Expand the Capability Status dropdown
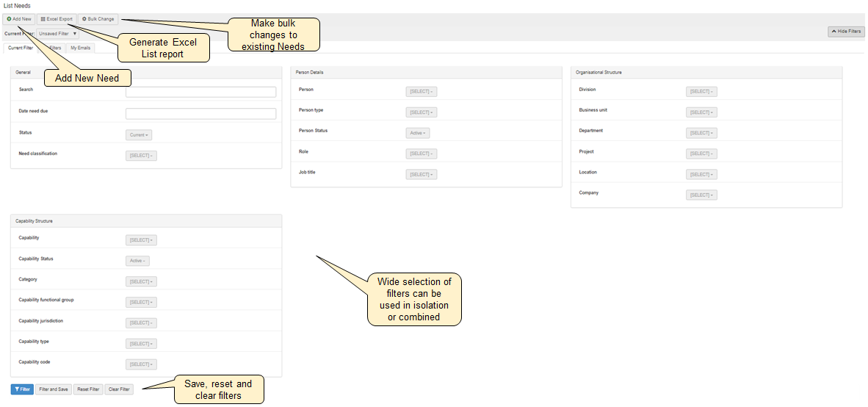This screenshot has height=407, width=868. click(137, 261)
